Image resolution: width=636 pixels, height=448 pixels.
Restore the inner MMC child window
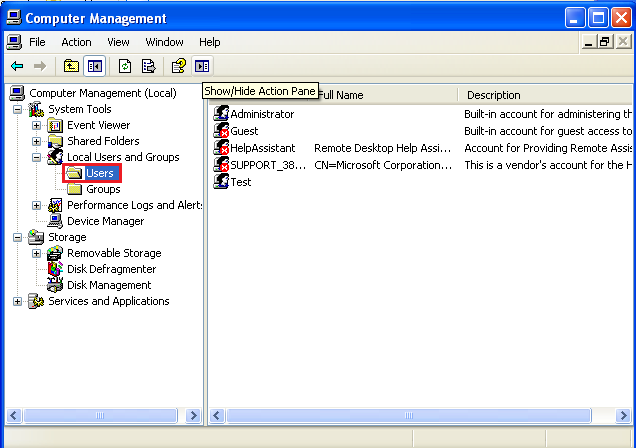click(605, 42)
